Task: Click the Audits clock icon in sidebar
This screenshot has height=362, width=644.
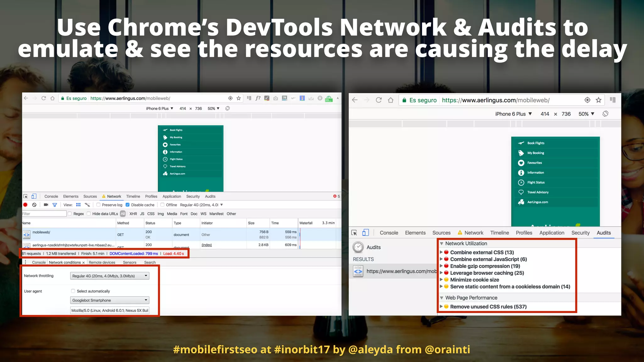Action: (358, 247)
